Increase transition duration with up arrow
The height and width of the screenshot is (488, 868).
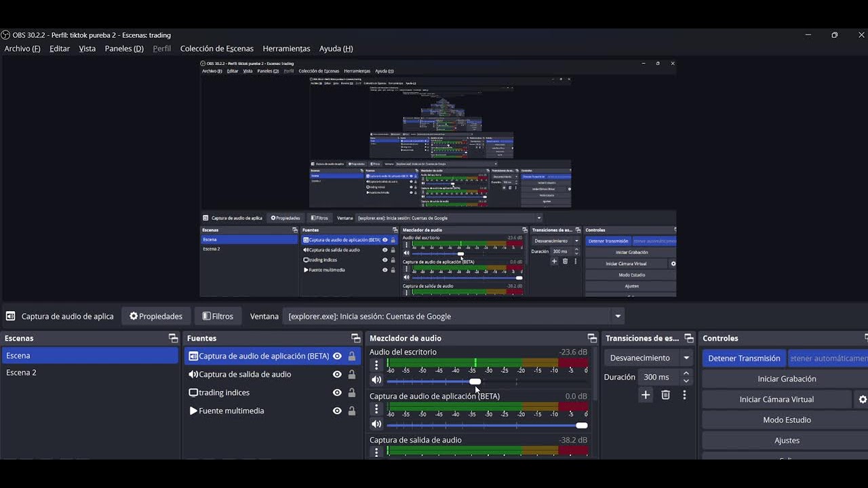pyautogui.click(x=686, y=373)
